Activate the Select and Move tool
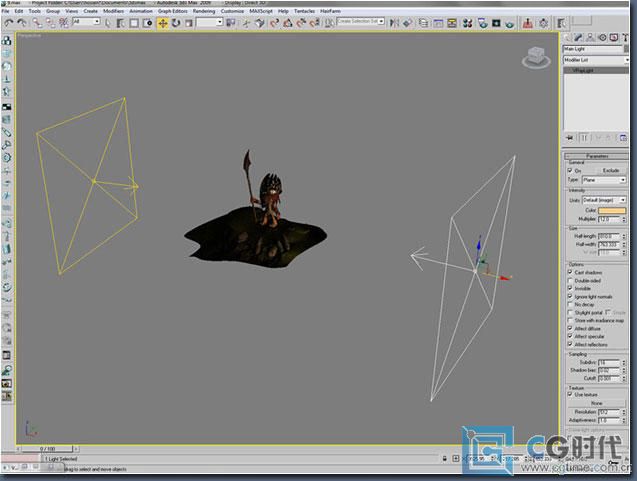 coord(162,23)
